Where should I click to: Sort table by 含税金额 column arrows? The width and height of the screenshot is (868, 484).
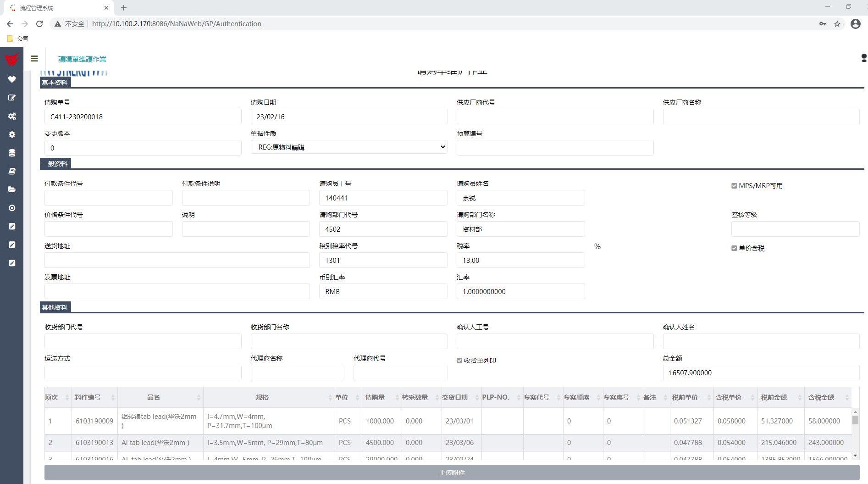[847, 397]
